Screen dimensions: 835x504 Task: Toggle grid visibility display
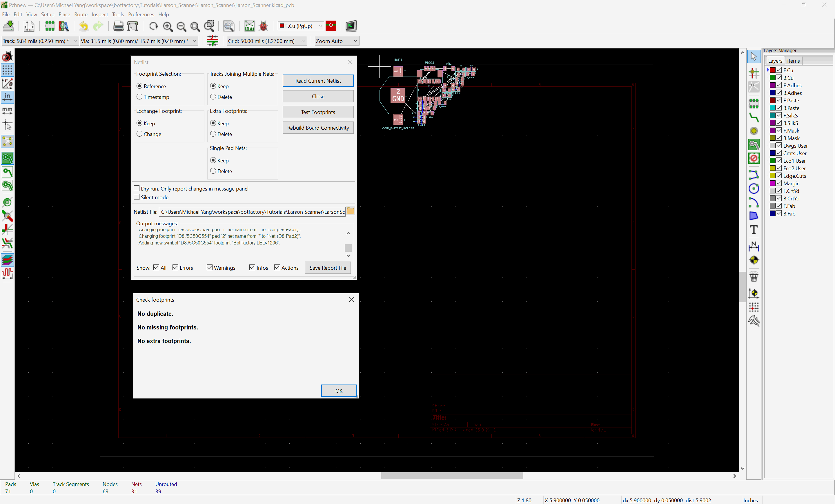point(7,70)
